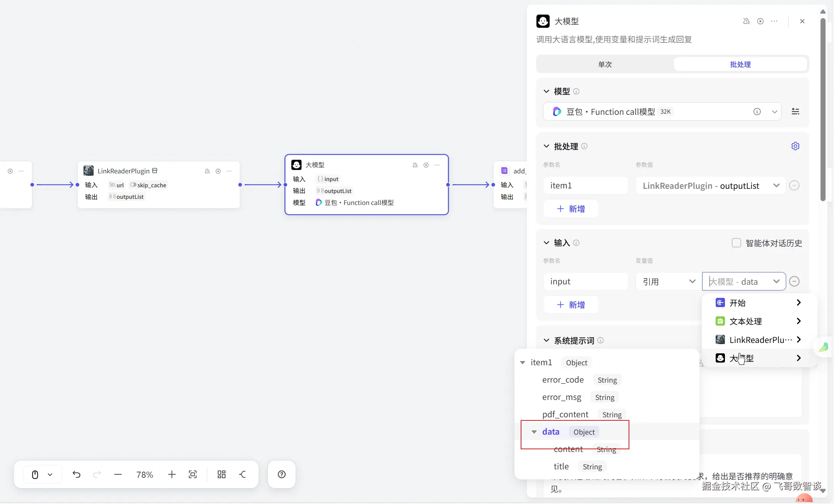Click the input parameter name field
The width and height of the screenshot is (834, 504).
click(x=585, y=282)
